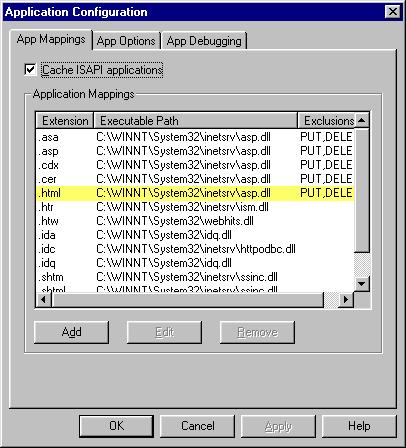This screenshot has height=448, width=406.
Task: Open the App Debugging tab
Action: pos(204,41)
